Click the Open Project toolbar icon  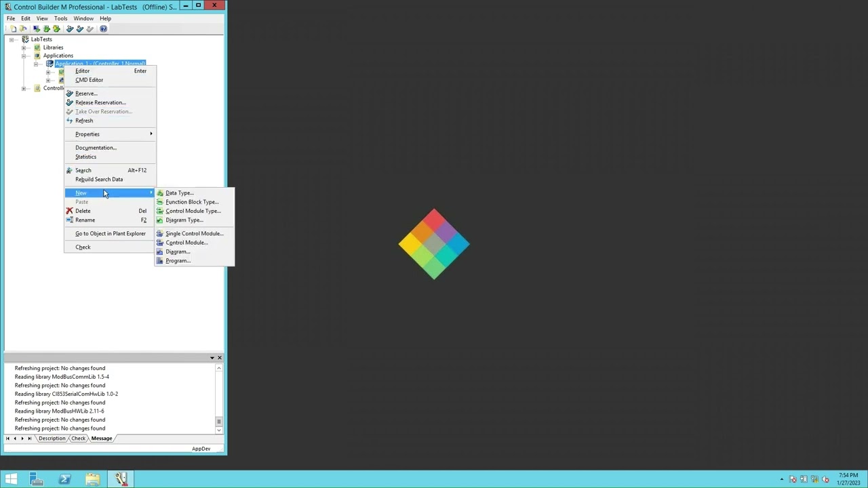click(22, 28)
